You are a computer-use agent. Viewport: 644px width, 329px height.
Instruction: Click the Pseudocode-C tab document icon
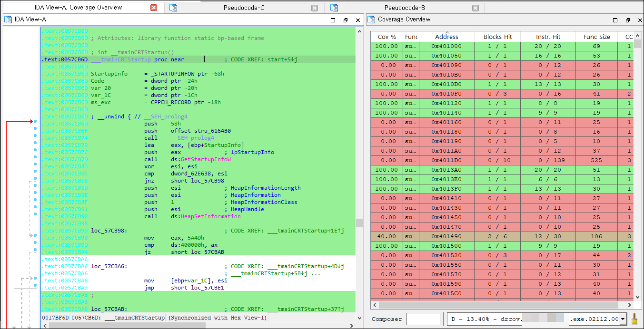click(173, 8)
